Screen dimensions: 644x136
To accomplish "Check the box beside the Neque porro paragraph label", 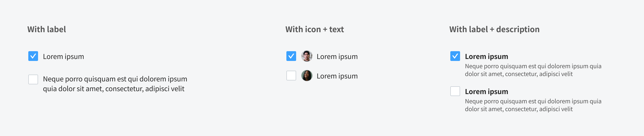I will [33, 79].
